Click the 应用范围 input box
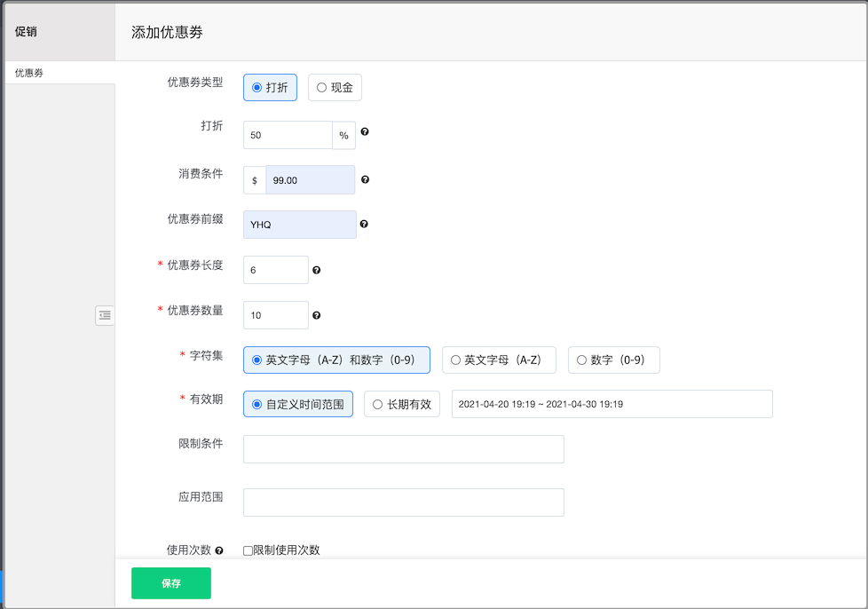Screen dimensions: 868x609 click(x=403, y=502)
